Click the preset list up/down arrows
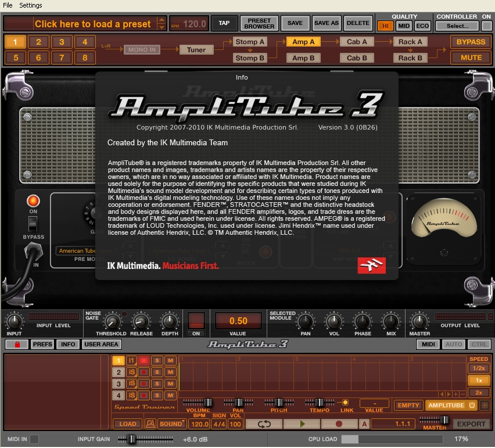This screenshot has height=448, width=495. click(x=161, y=24)
